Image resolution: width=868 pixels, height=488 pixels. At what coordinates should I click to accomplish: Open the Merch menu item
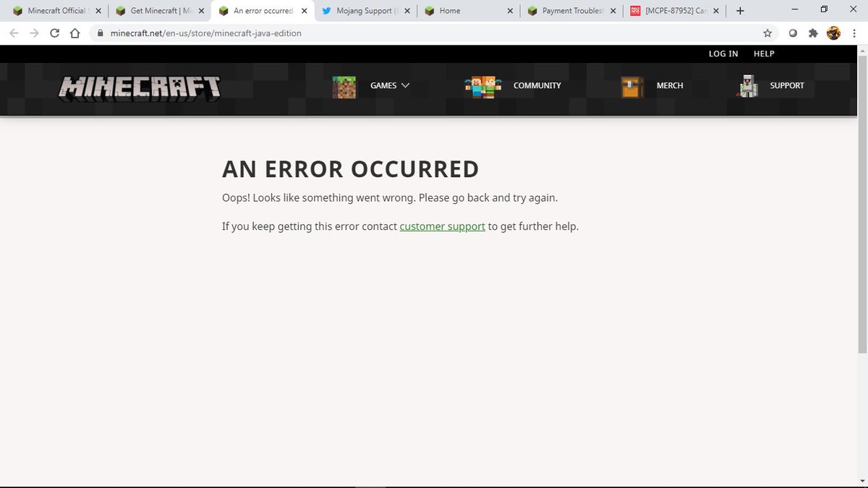coord(670,85)
